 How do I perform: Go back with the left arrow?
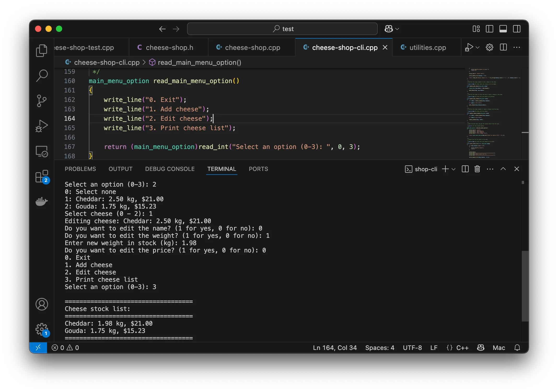[x=162, y=29]
